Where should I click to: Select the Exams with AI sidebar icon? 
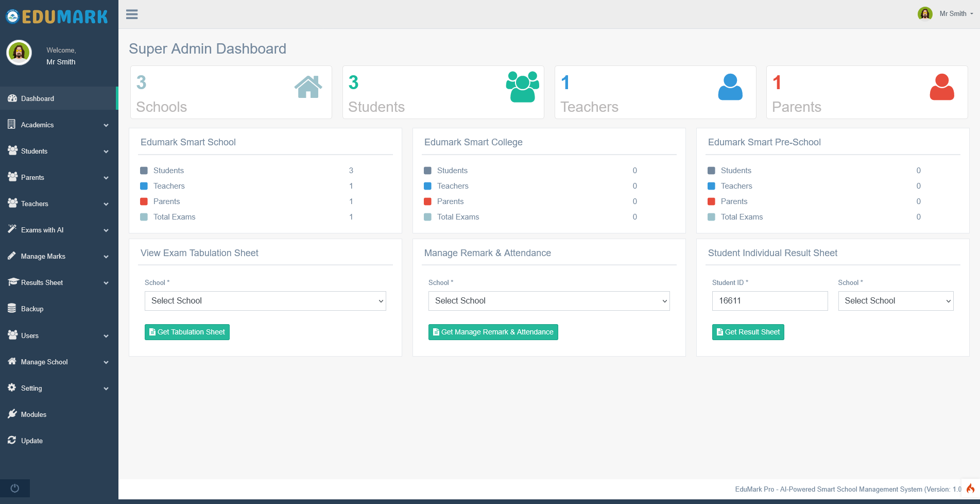(x=11, y=230)
